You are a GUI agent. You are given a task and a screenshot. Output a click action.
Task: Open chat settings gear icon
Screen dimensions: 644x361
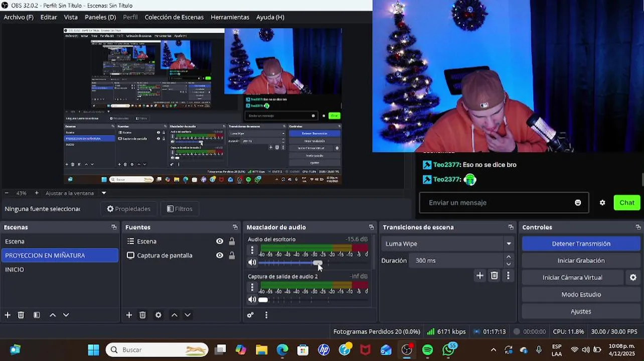coord(602,203)
